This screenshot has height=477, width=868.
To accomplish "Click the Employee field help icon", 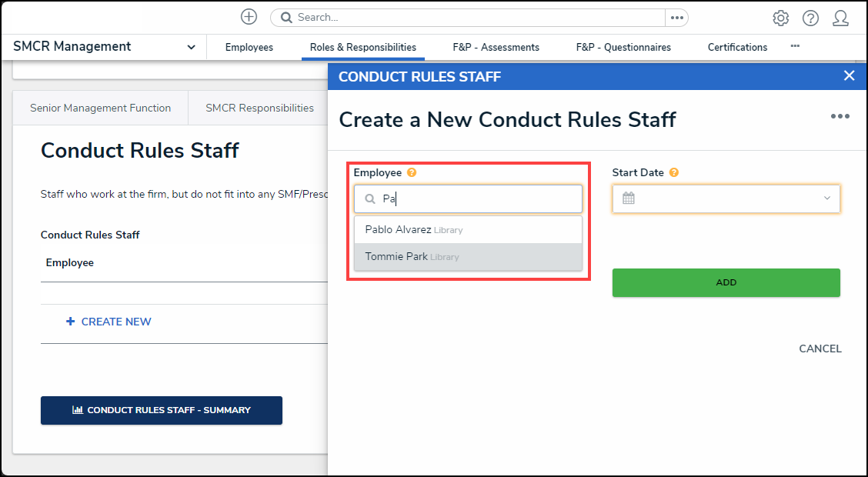I will (x=412, y=173).
